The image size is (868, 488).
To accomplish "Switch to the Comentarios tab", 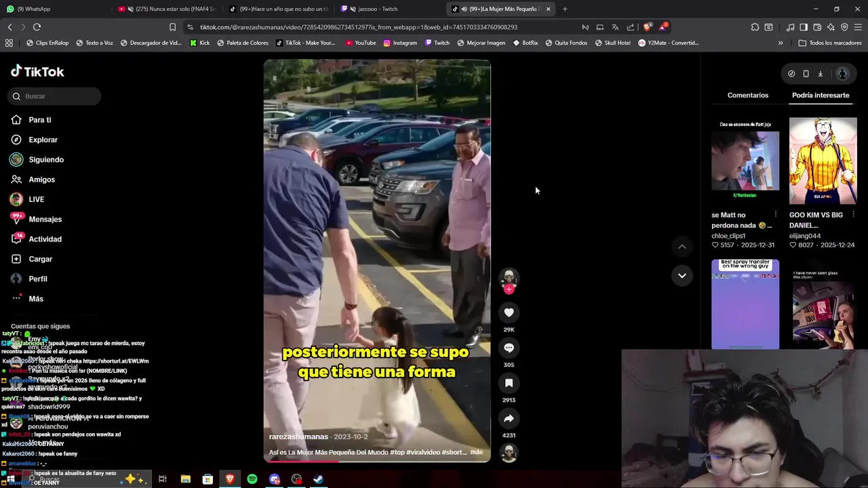I will [748, 95].
